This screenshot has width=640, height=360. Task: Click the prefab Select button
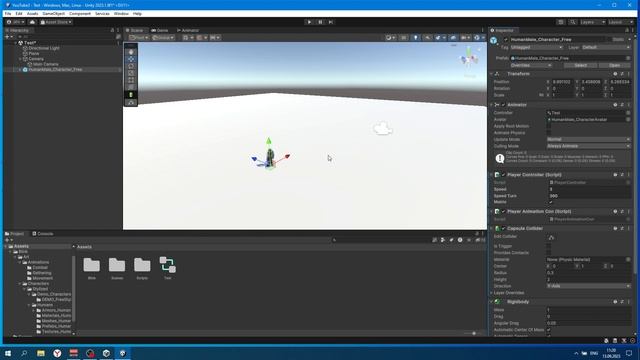tap(580, 65)
